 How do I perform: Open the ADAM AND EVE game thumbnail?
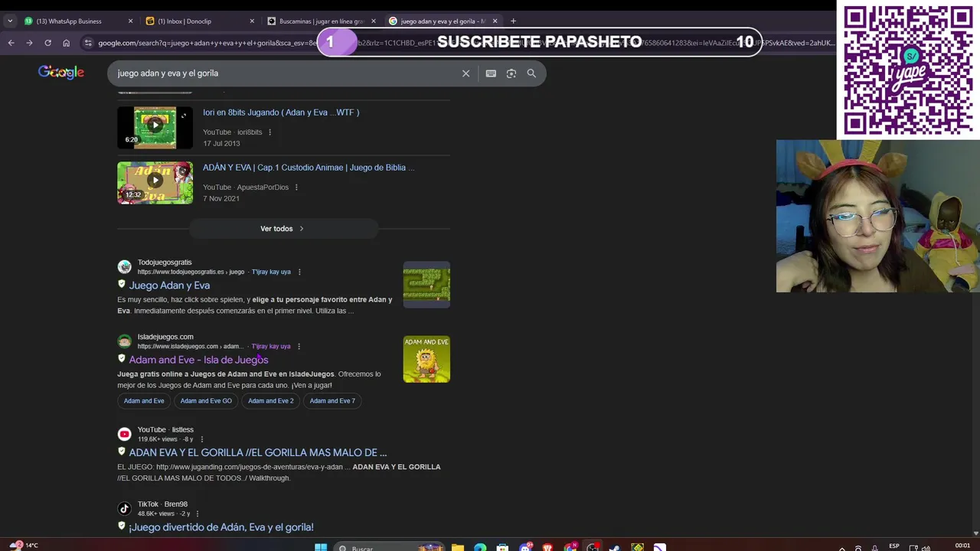(x=426, y=359)
